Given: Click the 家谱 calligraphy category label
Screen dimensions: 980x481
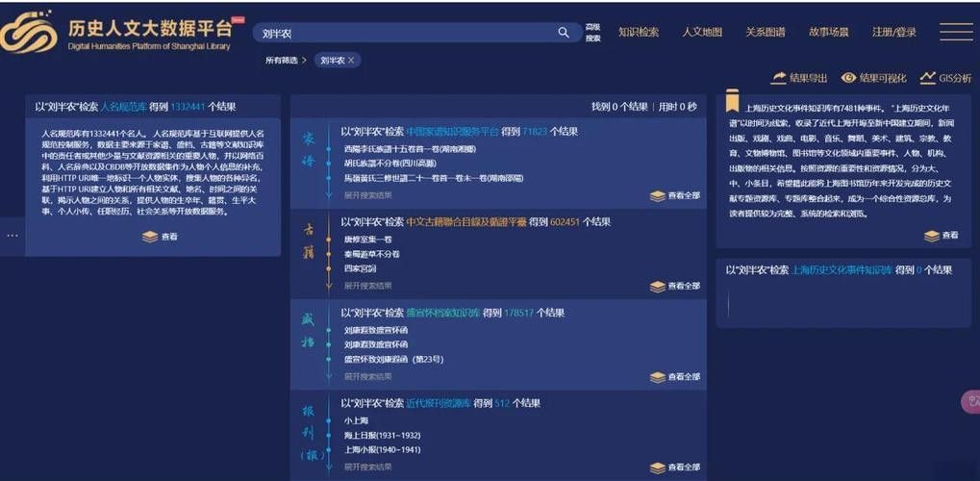Looking at the screenshot, I should click(x=310, y=150).
